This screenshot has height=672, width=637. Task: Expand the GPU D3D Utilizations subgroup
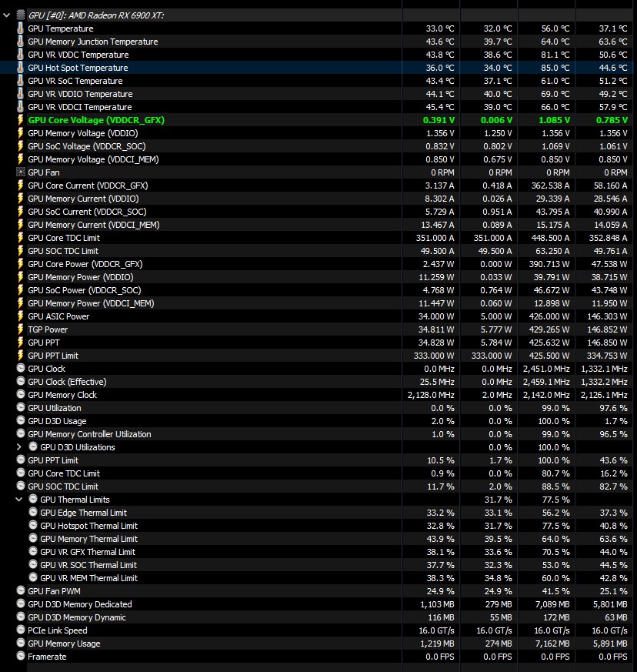[x=19, y=447]
